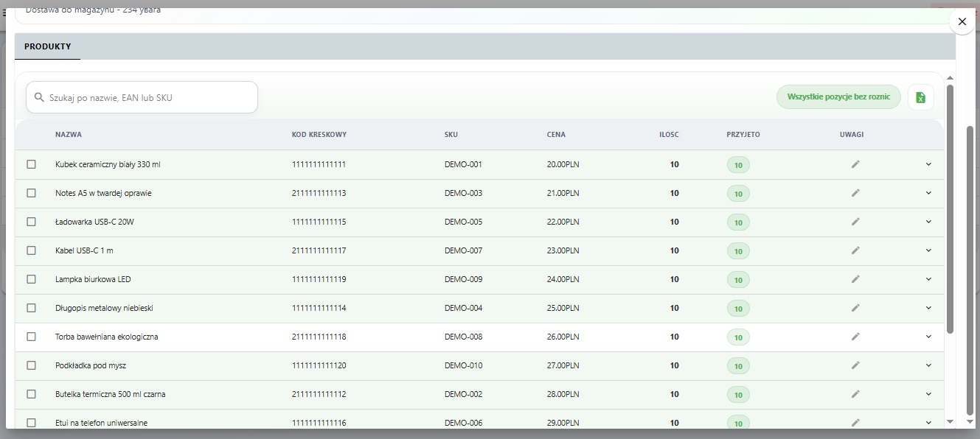This screenshot has height=439, width=980.
Task: Click SKU value DEMO-001
Action: [463, 164]
